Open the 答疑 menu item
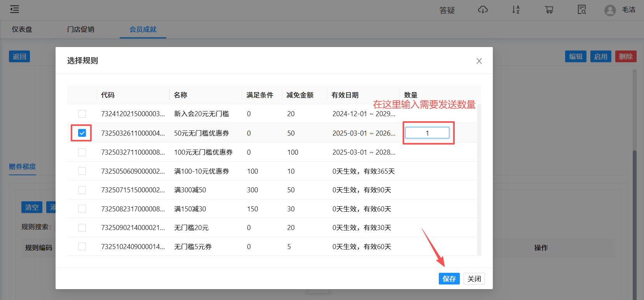This screenshot has width=644, height=300. click(447, 10)
